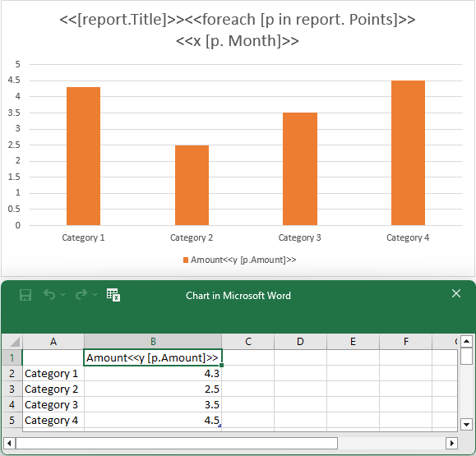Select the Category 1 orange bar
Image resolution: width=476 pixels, height=456 pixels.
click(84, 156)
